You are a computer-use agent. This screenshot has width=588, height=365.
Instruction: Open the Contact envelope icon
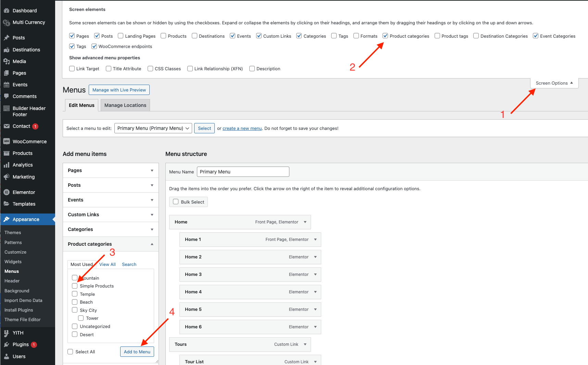click(x=7, y=126)
